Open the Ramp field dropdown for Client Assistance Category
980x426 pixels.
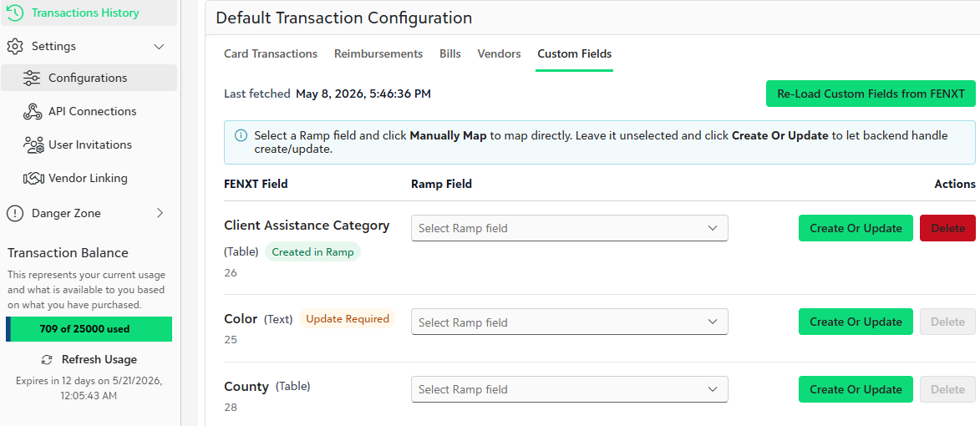pyautogui.click(x=570, y=228)
